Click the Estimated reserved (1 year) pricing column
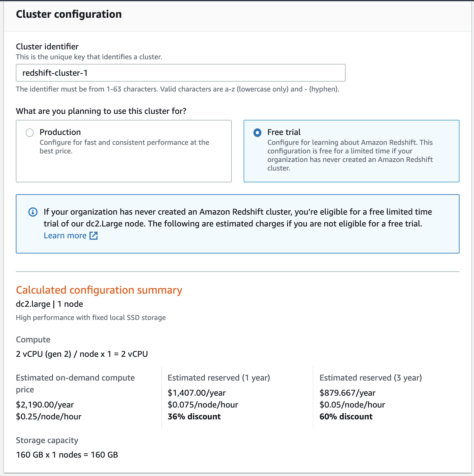Viewport: 474px width, 476px height. coord(219,397)
